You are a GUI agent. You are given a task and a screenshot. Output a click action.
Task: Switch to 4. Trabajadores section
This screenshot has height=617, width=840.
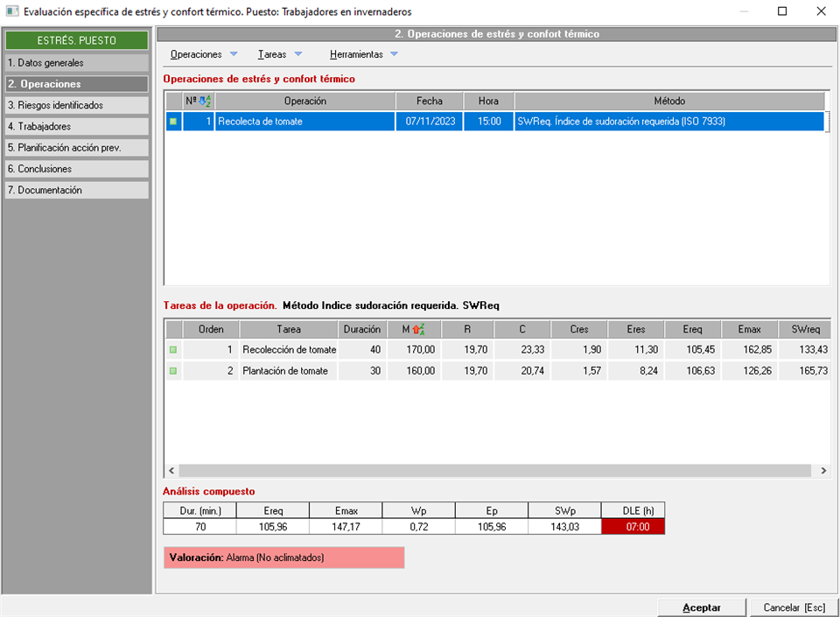[76, 126]
